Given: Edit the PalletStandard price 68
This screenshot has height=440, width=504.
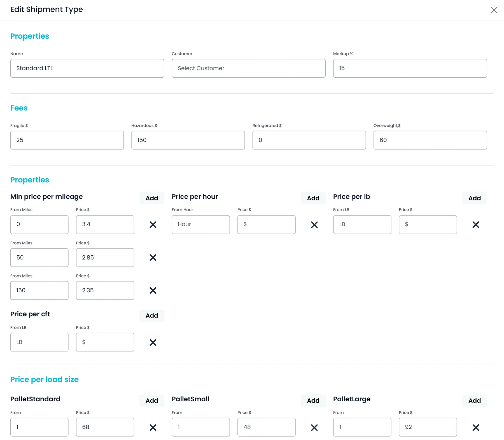Looking at the screenshot, I should 105,427.
